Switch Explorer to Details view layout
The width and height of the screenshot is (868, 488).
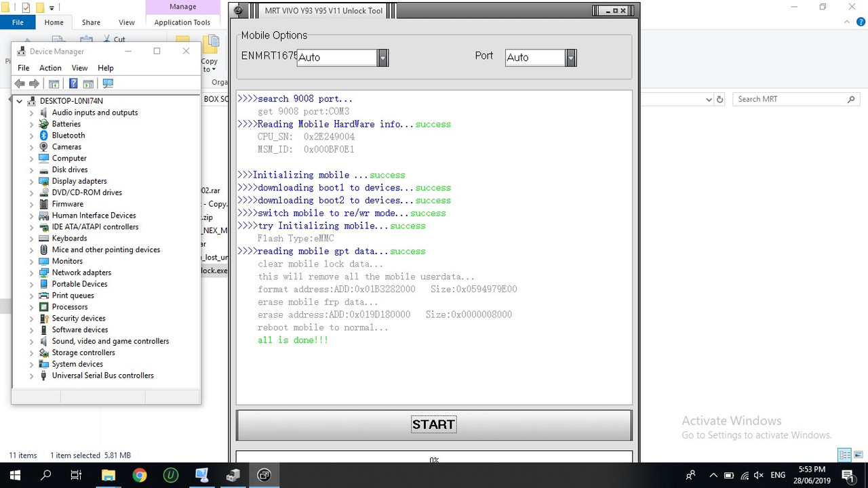pyautogui.click(x=845, y=455)
